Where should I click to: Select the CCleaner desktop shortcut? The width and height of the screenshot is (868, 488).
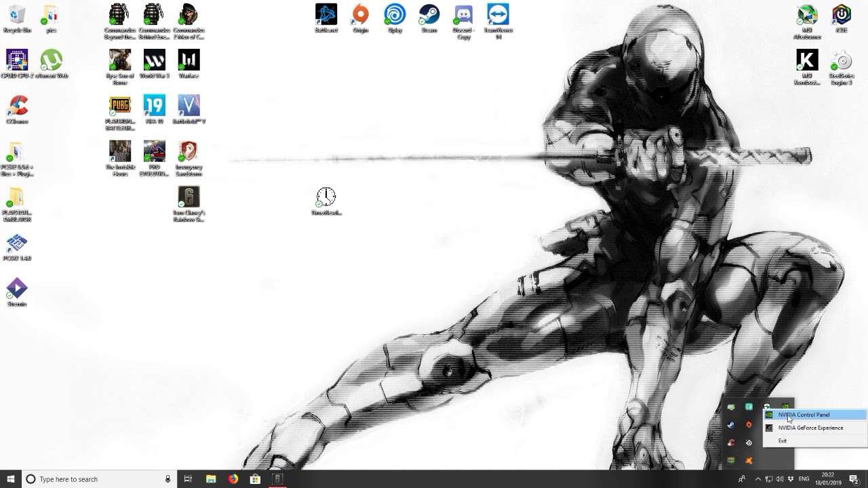point(17,110)
